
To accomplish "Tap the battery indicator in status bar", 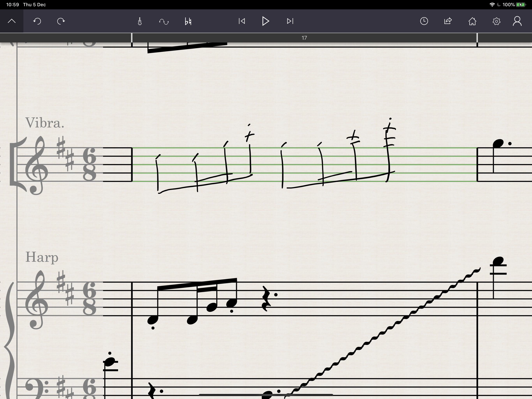I will tap(521, 4).
